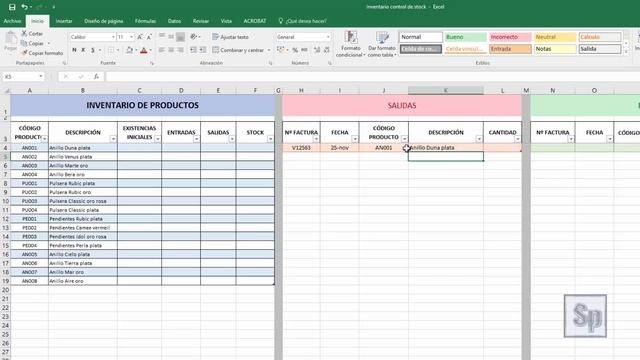Click the cell borders icon
This screenshot has height=360, width=640.
click(x=111, y=50)
